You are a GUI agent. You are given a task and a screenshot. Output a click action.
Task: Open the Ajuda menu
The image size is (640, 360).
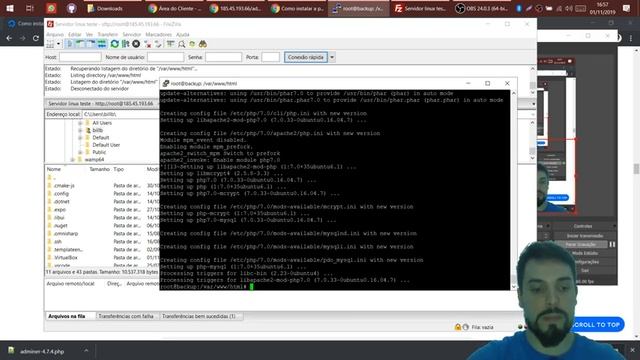point(182,35)
